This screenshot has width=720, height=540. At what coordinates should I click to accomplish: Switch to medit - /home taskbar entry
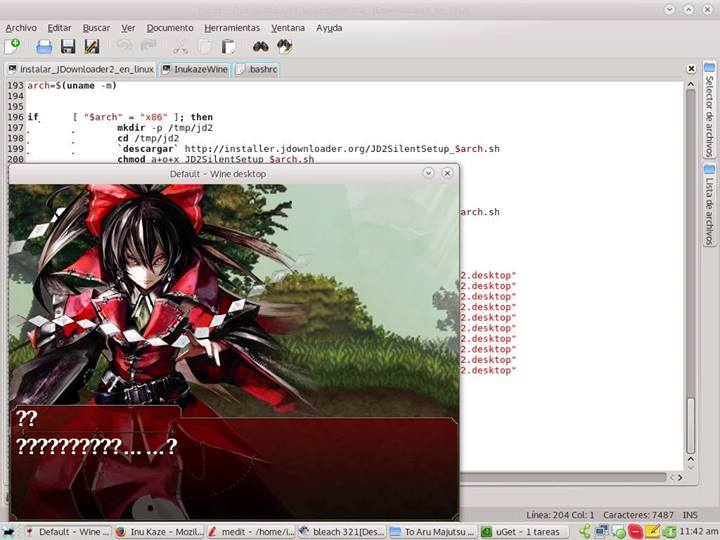251,532
